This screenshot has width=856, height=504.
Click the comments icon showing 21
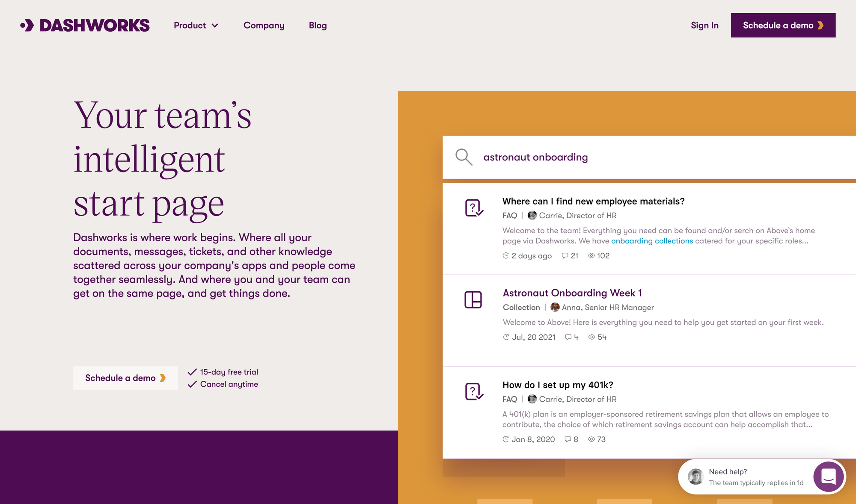(565, 255)
